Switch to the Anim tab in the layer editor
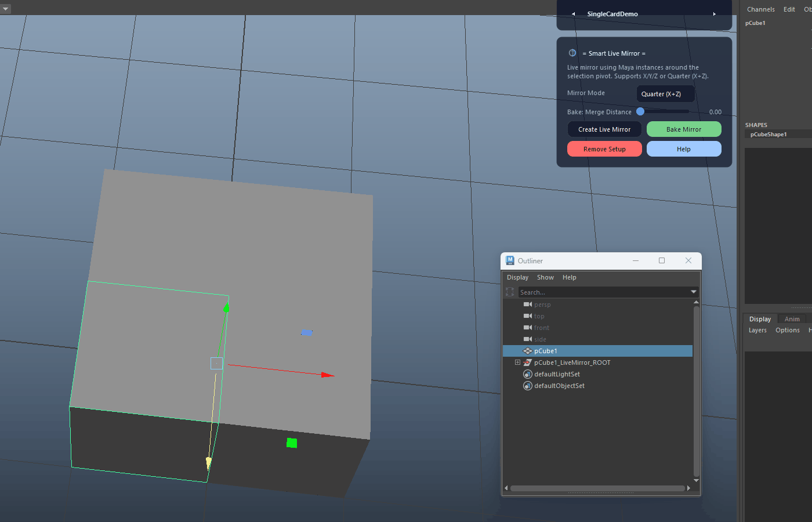The image size is (812, 522). tap(792, 319)
